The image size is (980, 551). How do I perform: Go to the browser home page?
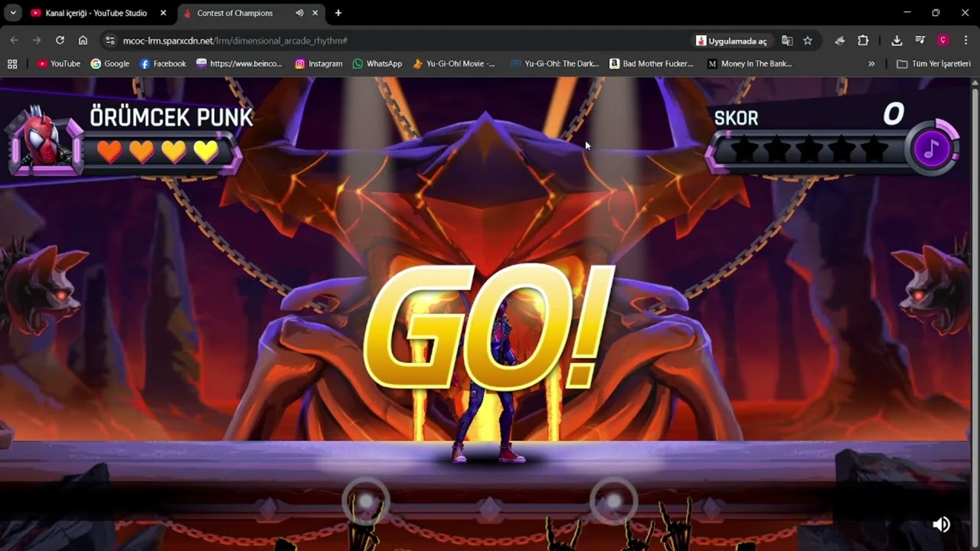[83, 41]
